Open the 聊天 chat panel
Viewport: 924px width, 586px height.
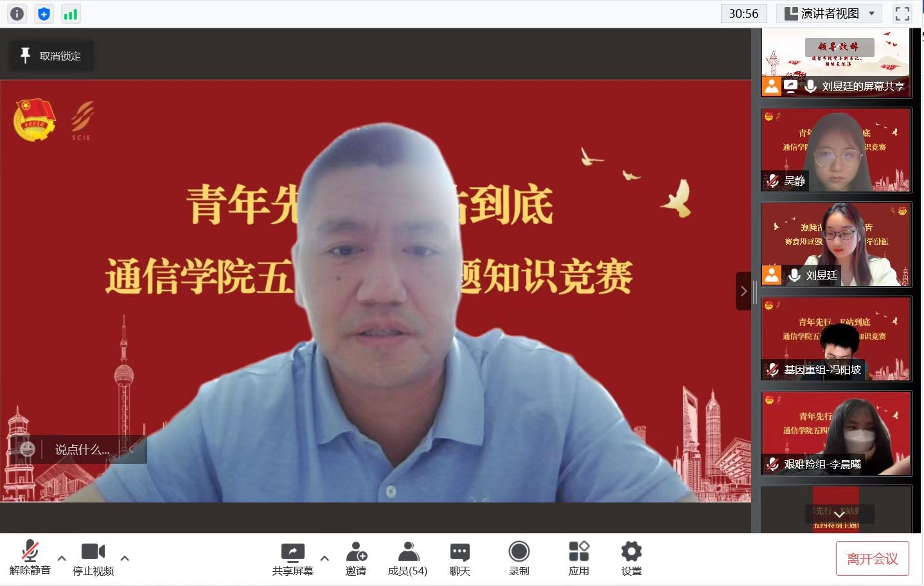click(459, 558)
